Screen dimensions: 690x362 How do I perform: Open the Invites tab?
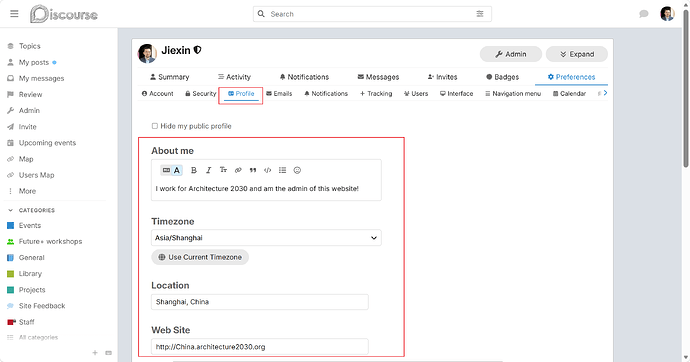click(442, 77)
